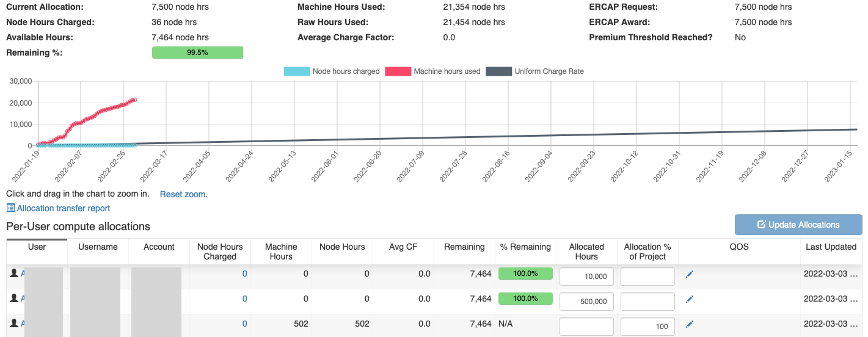Screen dimensions: 868x337
Task: Click the Allocation % field showing 100
Action: (647, 327)
